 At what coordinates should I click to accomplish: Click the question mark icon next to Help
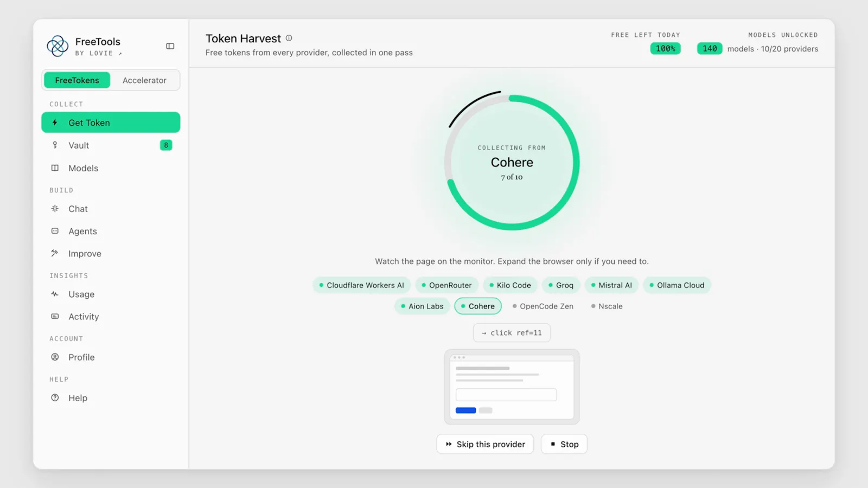(x=55, y=397)
